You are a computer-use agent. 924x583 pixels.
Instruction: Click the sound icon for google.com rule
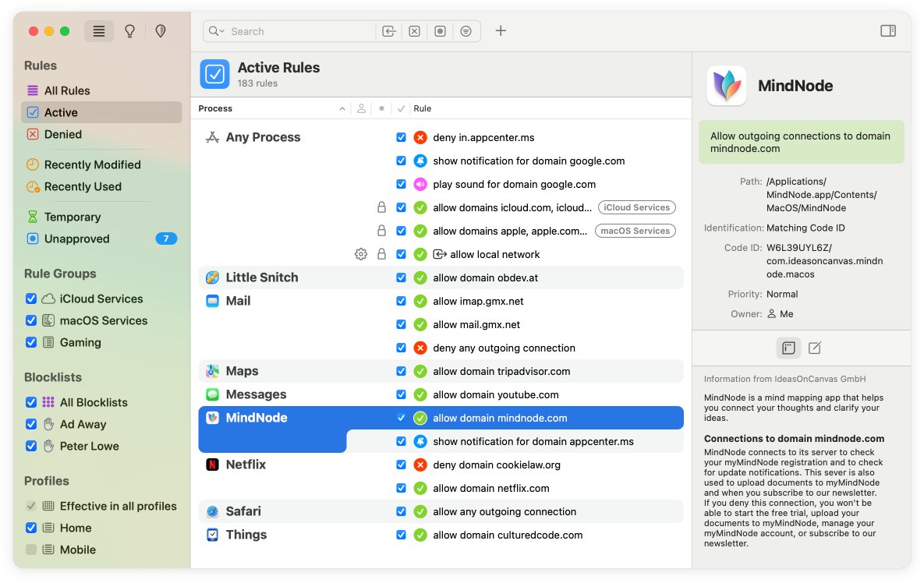[x=420, y=184]
